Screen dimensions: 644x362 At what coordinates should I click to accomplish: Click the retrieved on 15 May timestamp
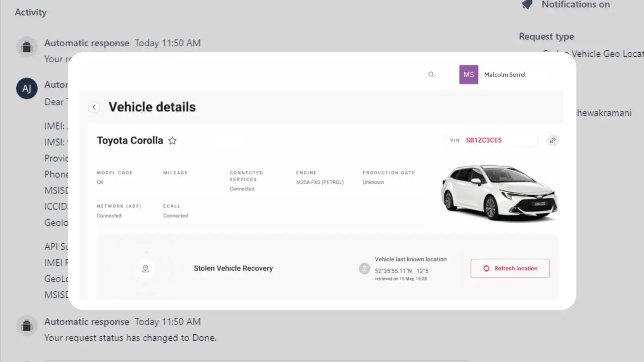[401, 279]
